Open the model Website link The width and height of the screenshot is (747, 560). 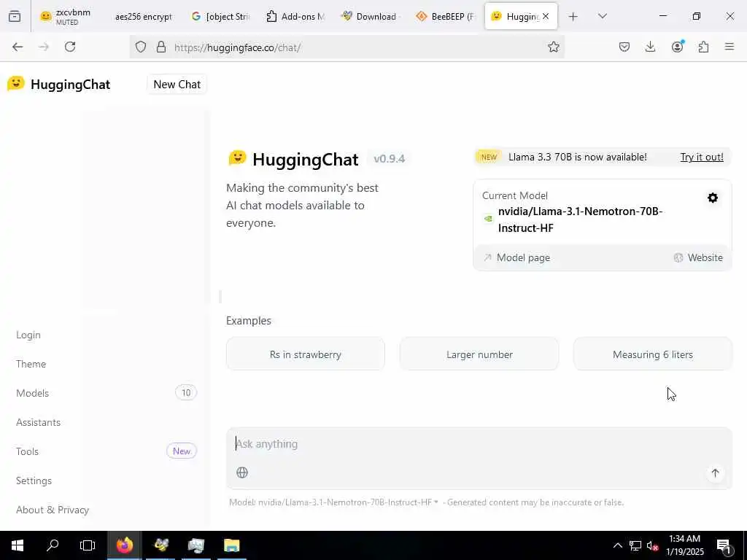[698, 257]
